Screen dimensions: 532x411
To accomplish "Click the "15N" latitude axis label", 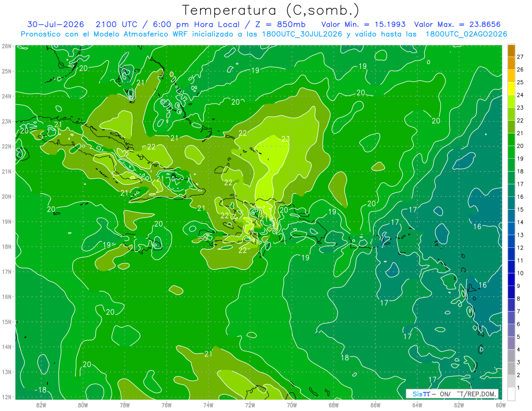I will [x=6, y=321].
